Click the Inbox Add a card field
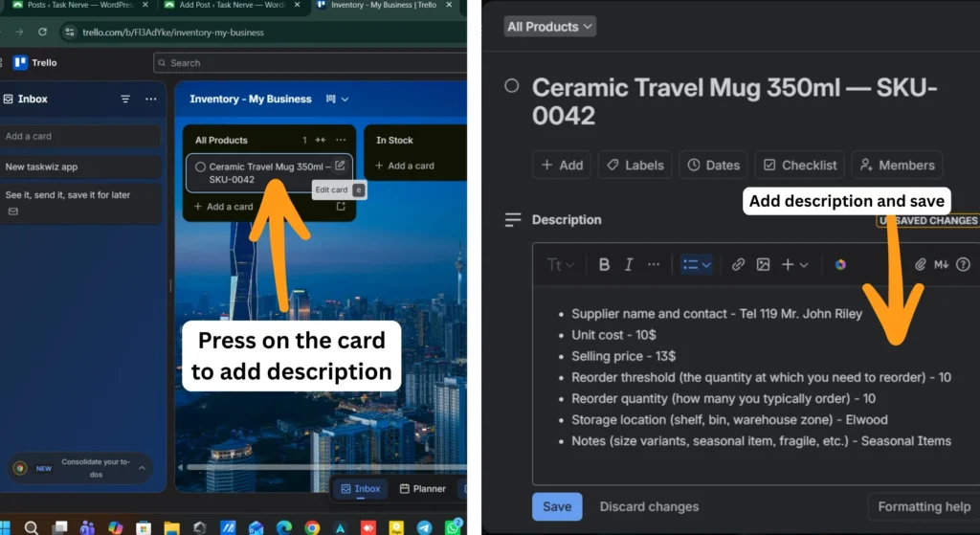The height and width of the screenshot is (535, 980). [80, 136]
